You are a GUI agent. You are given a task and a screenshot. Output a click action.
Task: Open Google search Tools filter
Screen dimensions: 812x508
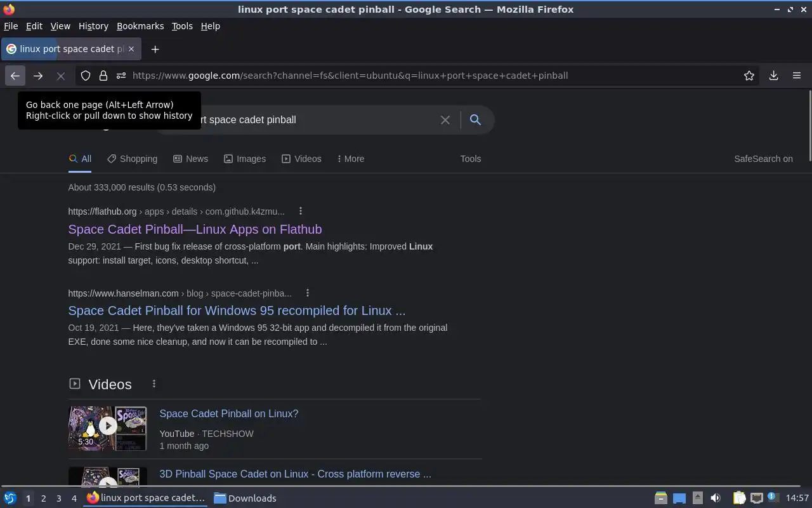click(x=471, y=159)
